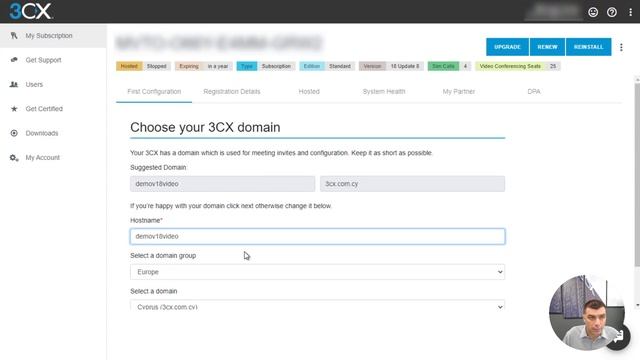
Task: Open the subscription three-dot options menu
Action: (x=621, y=47)
